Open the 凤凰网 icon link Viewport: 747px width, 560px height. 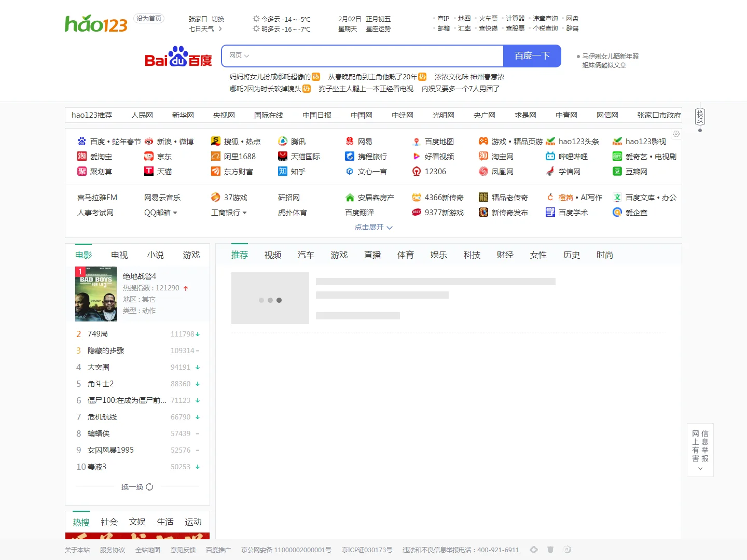point(483,171)
